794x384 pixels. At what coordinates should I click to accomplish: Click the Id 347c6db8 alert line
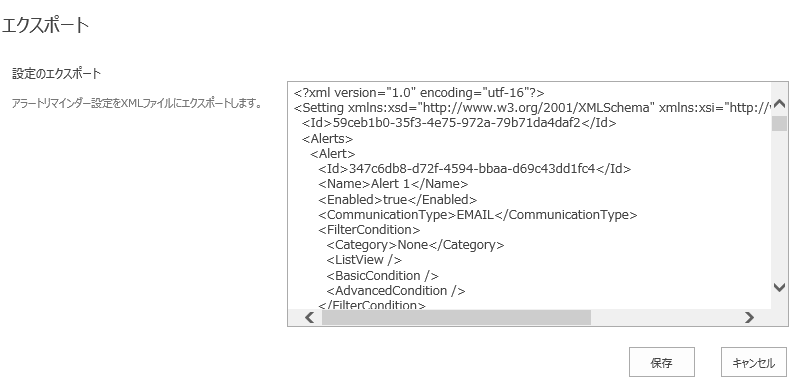click(x=475, y=169)
